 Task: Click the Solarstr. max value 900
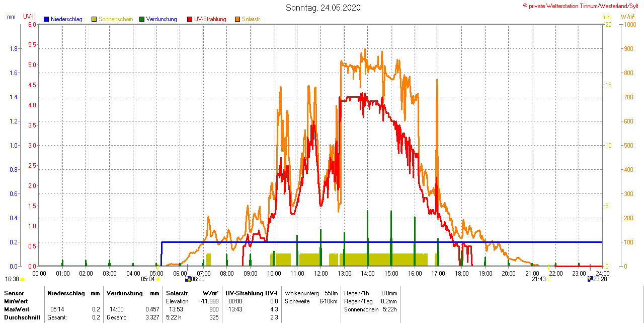214,309
